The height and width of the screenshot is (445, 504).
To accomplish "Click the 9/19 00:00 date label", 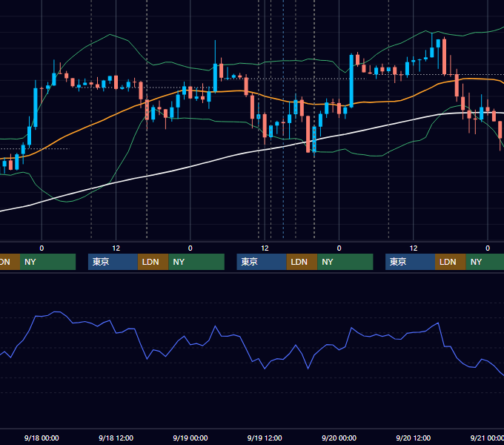I will [190, 438].
